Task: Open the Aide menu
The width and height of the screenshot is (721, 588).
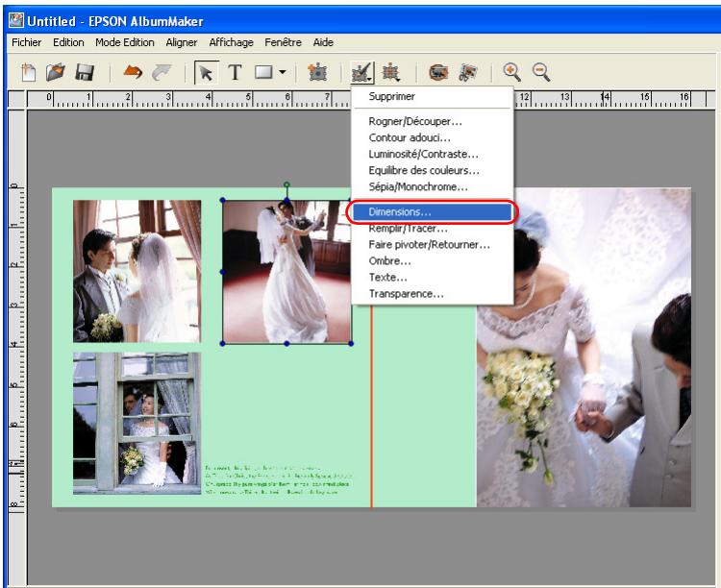Action: pyautogui.click(x=323, y=42)
